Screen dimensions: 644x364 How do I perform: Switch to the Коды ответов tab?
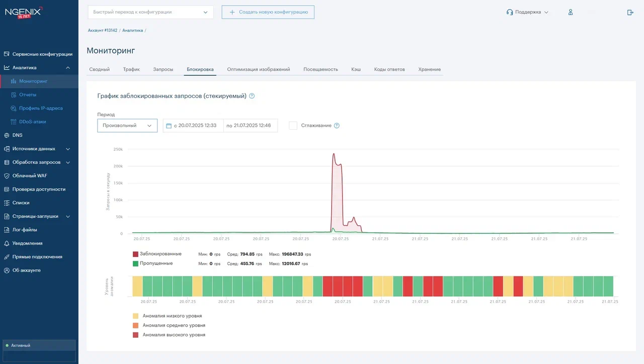tap(389, 69)
